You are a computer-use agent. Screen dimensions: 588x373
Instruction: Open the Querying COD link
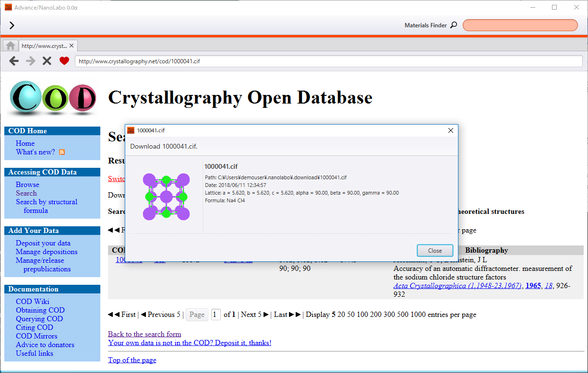39,319
